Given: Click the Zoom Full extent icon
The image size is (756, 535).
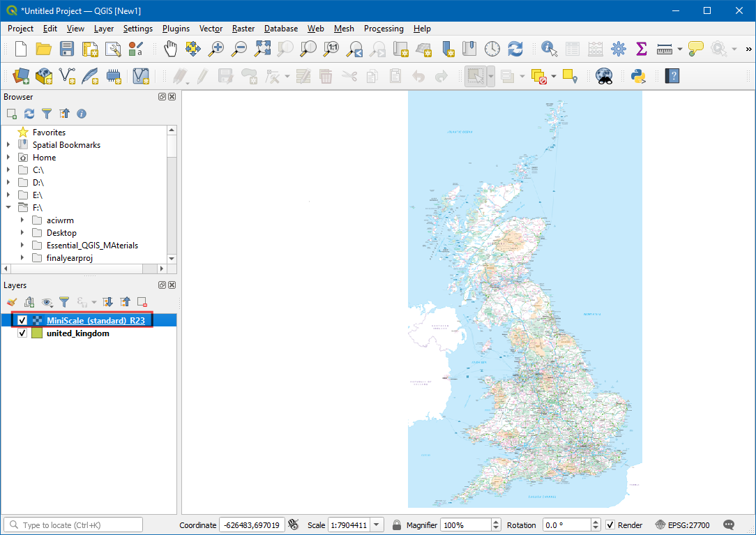Looking at the screenshot, I should [x=262, y=49].
